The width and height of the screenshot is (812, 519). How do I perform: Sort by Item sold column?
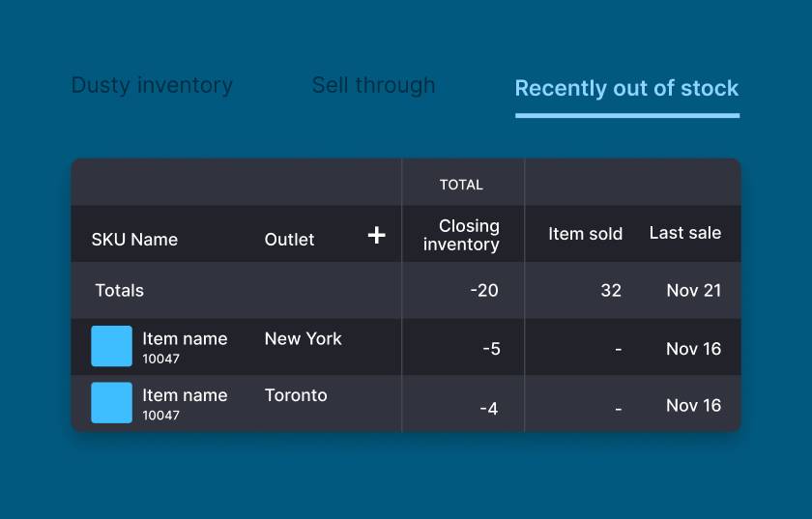[x=585, y=234]
